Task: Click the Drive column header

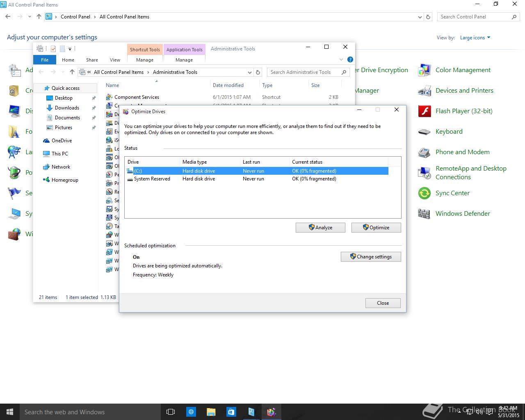Action: (152, 162)
